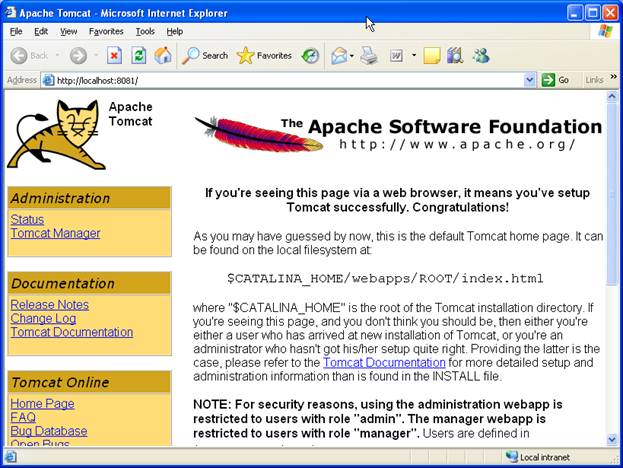Click the Back arrow toolbar icon
Screen dimensions: 623x468
19,56
